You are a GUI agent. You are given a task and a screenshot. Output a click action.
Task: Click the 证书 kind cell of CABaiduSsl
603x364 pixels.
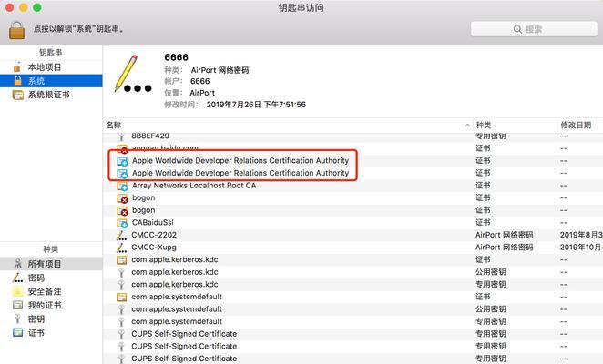click(483, 223)
